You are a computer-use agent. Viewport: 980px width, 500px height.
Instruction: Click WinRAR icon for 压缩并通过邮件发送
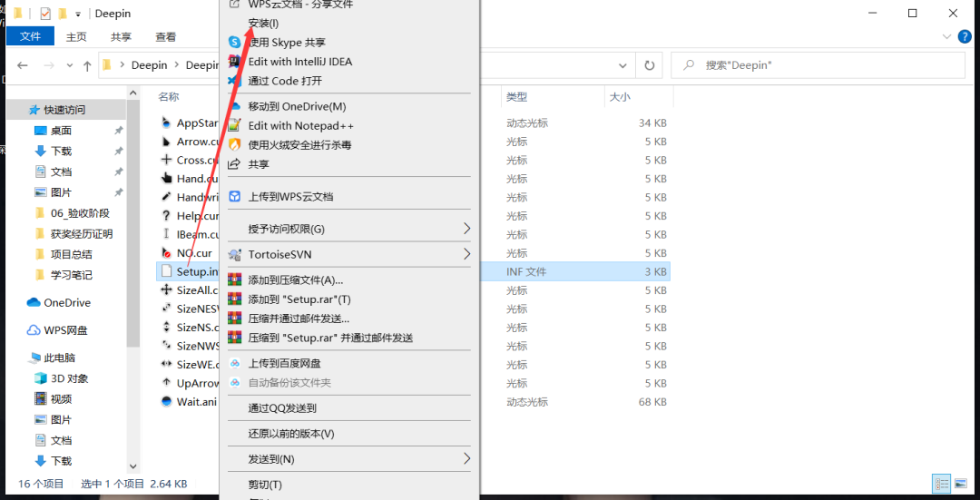point(234,319)
